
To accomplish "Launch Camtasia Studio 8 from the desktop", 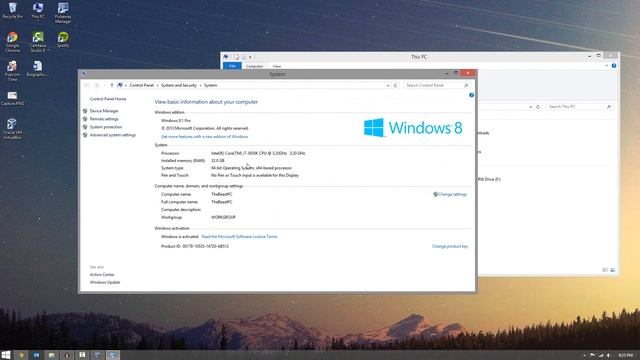I will [x=38, y=42].
